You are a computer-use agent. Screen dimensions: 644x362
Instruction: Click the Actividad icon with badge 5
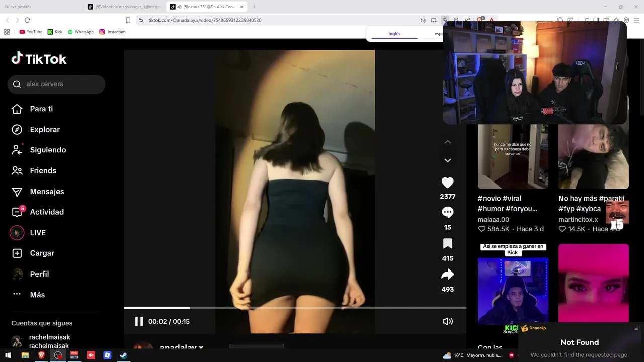click(17, 212)
